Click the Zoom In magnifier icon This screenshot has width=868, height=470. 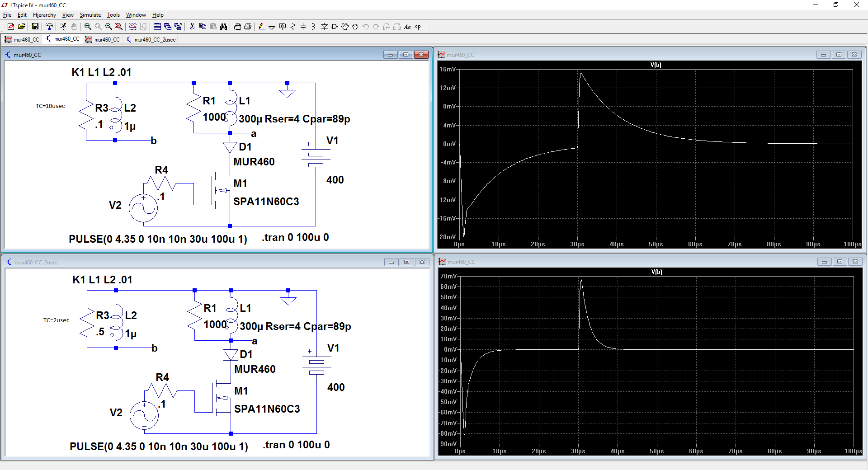tap(88, 27)
